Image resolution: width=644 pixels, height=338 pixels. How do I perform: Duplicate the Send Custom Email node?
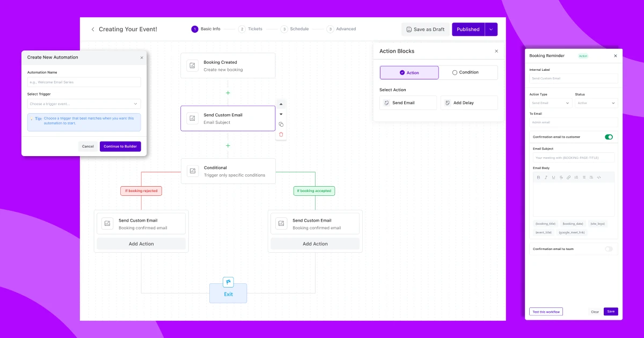[281, 124]
